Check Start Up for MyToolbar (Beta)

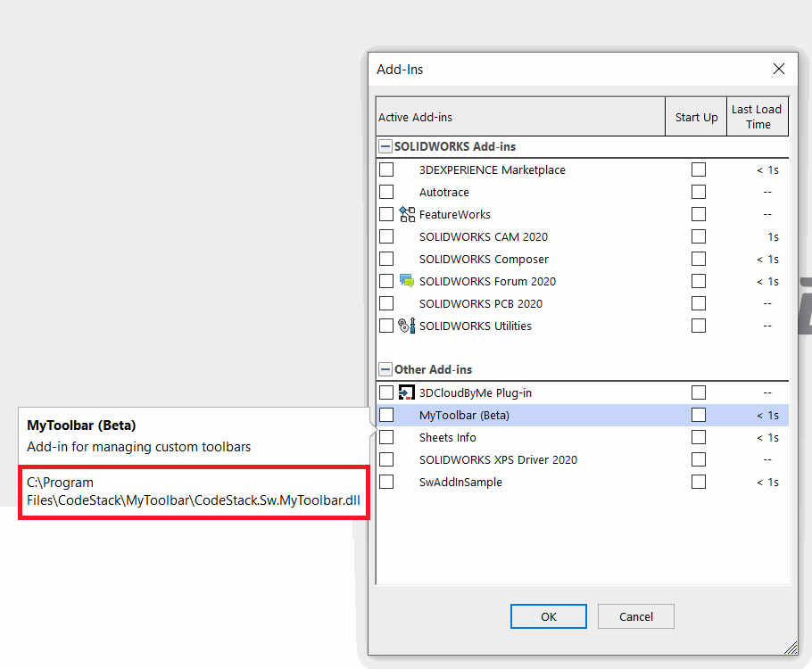(x=699, y=415)
